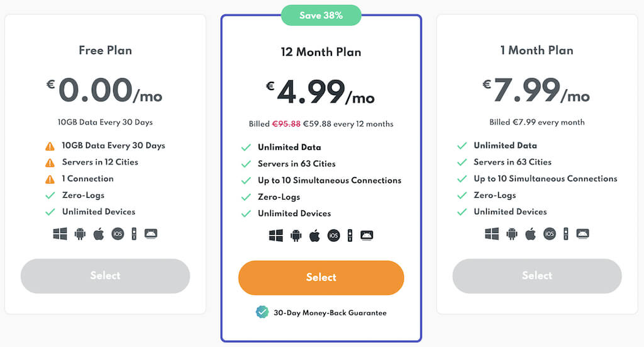The height and width of the screenshot is (347, 644).
Task: Click the checkmark beside Servers in 63 Cities, 1 Month Plan
Action: [x=462, y=162]
